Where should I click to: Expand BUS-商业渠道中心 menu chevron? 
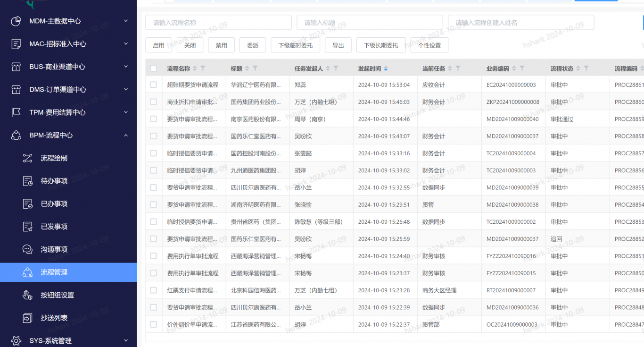coord(126,67)
